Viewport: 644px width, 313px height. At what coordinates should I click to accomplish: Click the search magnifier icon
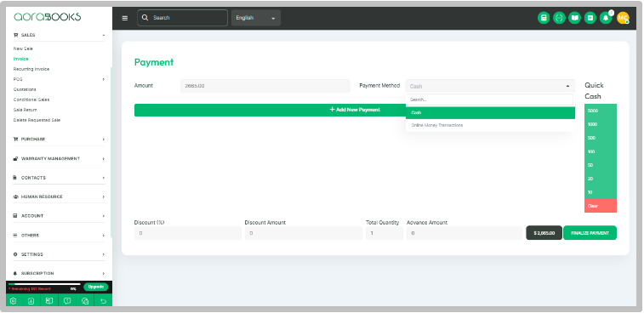[x=145, y=18]
